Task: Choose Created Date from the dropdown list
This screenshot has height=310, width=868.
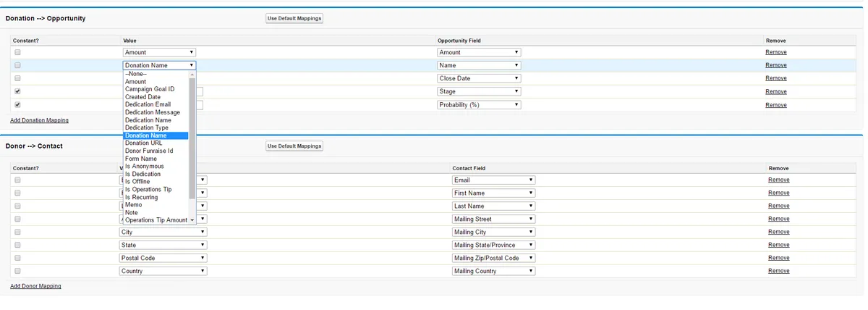Action: [156, 97]
